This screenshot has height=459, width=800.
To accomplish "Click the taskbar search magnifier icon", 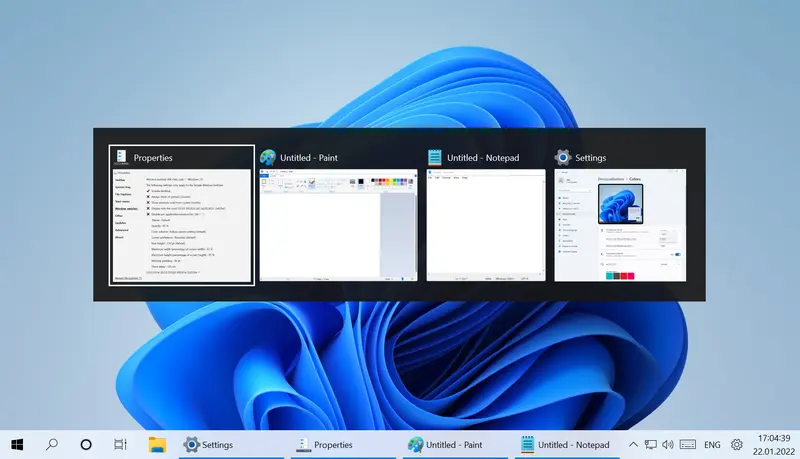I will pos(52,444).
